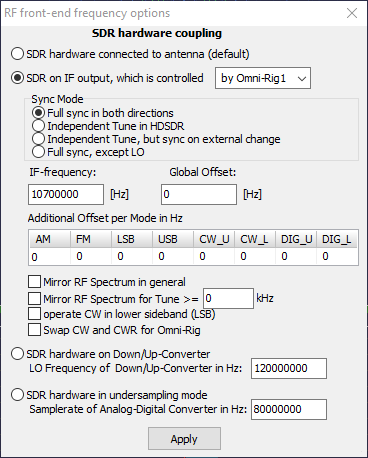368x458 pixels.
Task: Click the Global Offset input field
Action: (199, 194)
